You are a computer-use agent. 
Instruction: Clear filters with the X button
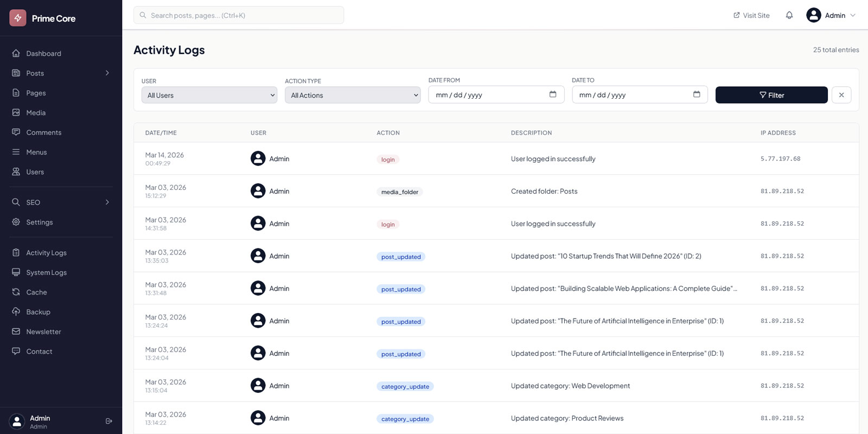click(841, 95)
